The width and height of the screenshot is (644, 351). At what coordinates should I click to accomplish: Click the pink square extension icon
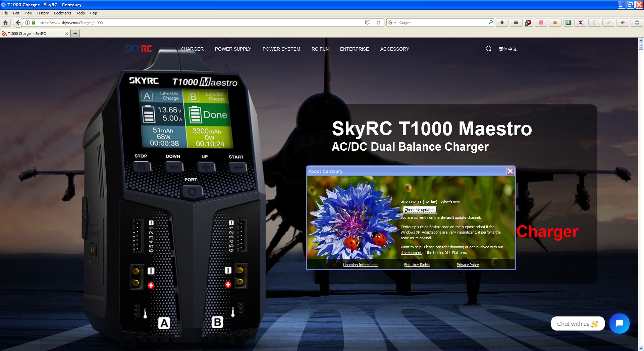point(541,22)
